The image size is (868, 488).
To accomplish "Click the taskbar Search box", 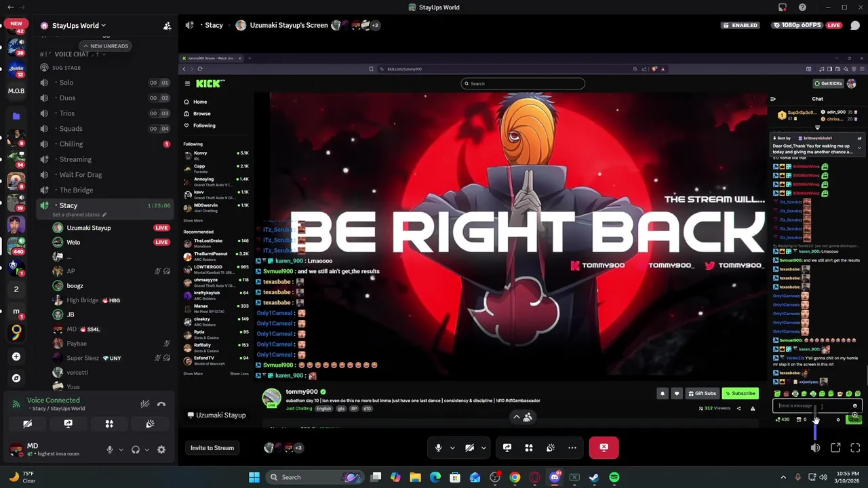I will coord(315,477).
